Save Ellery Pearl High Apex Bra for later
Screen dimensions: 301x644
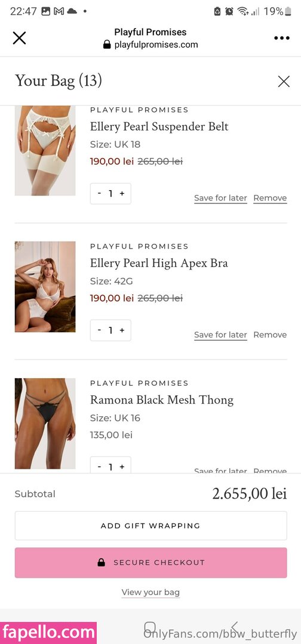[x=220, y=335]
